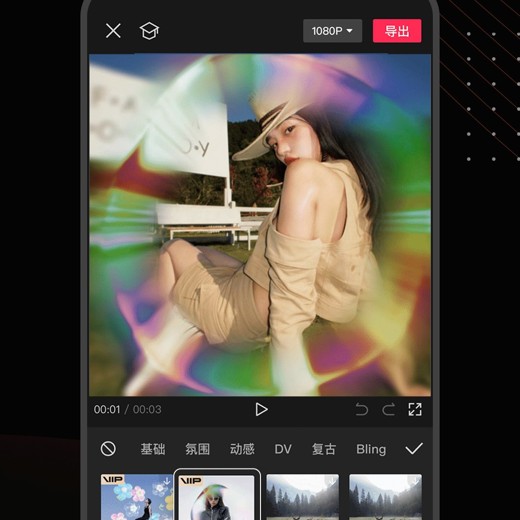Screen dimensions: 520x520
Task: Switch to the 基础 effects tab
Action: click(x=153, y=449)
